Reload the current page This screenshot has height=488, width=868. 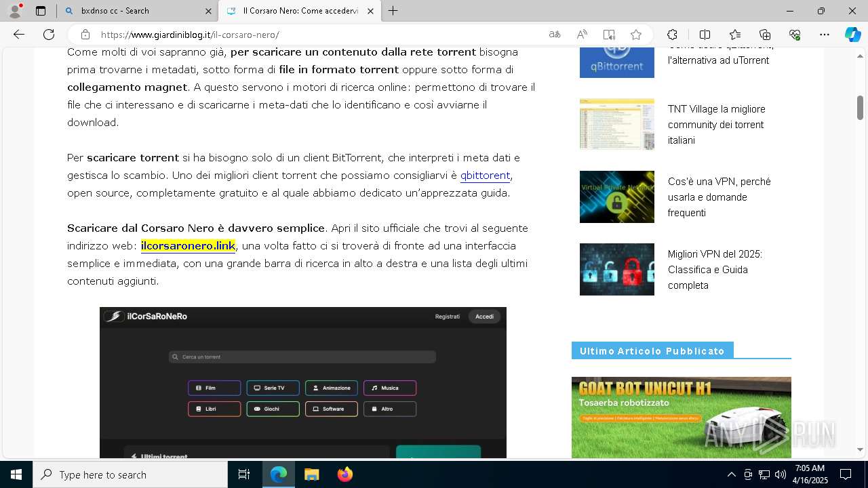49,35
